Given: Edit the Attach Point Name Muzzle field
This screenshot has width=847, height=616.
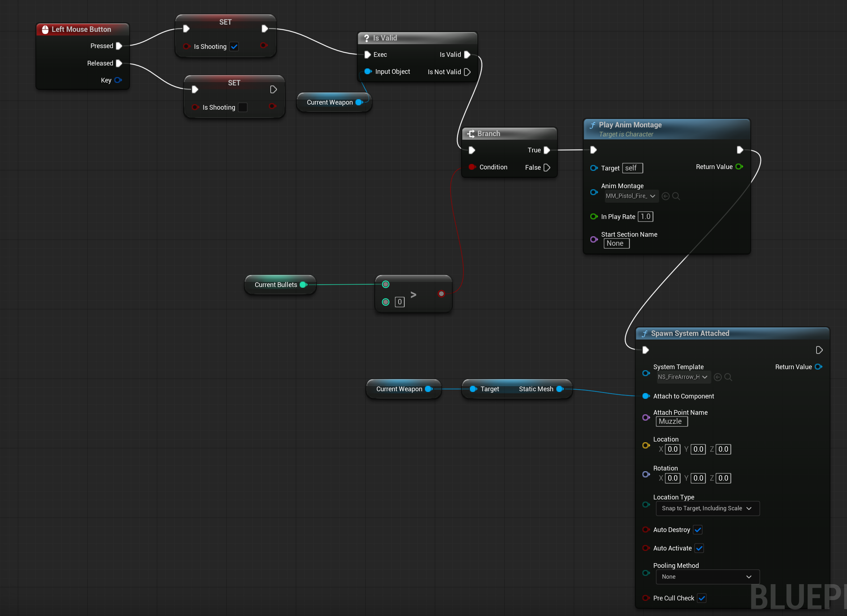Looking at the screenshot, I should [x=672, y=422].
